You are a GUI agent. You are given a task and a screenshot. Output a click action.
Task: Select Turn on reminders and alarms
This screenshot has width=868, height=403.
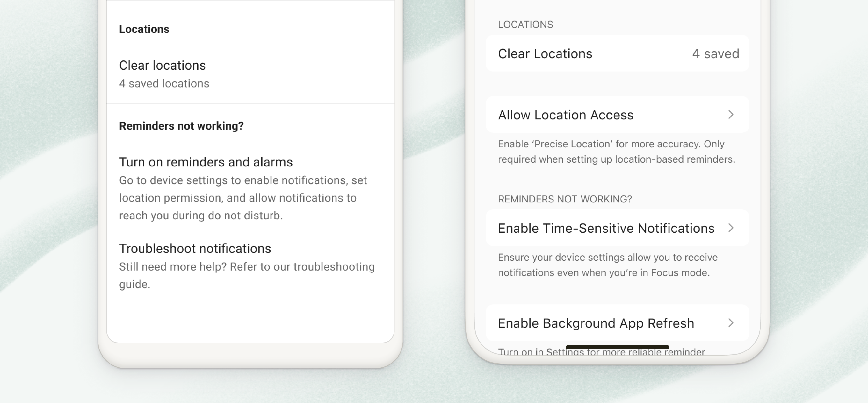coord(206,162)
